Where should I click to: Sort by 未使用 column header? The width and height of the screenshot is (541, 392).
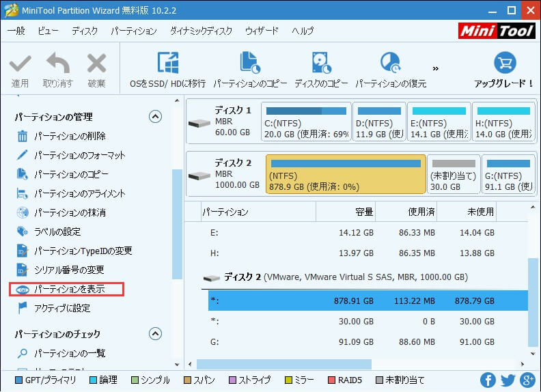point(467,212)
